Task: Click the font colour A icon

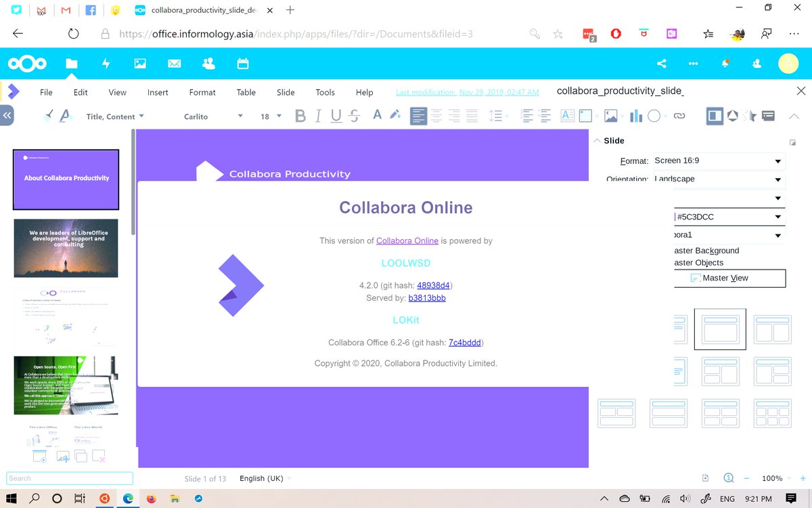Action: [378, 115]
